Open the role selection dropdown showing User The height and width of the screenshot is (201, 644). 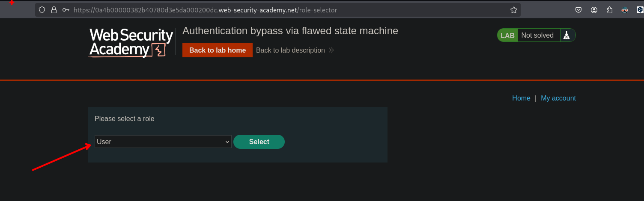tap(163, 142)
